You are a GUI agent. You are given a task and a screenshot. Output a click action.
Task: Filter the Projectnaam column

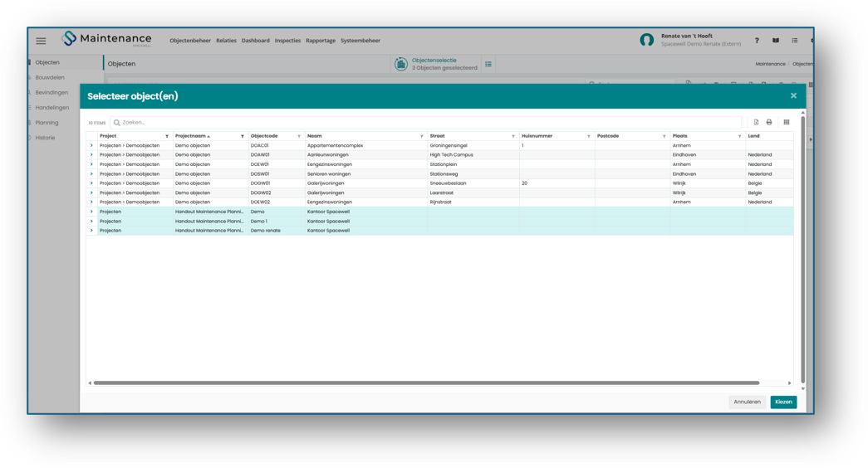pyautogui.click(x=242, y=136)
